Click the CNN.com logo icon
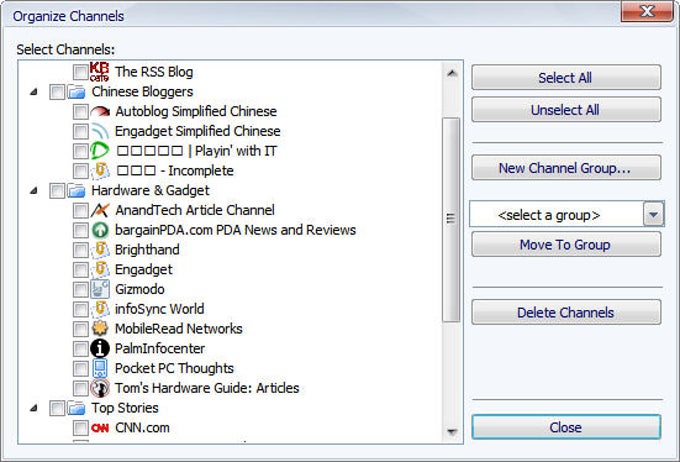The width and height of the screenshot is (680, 462). pos(100,428)
